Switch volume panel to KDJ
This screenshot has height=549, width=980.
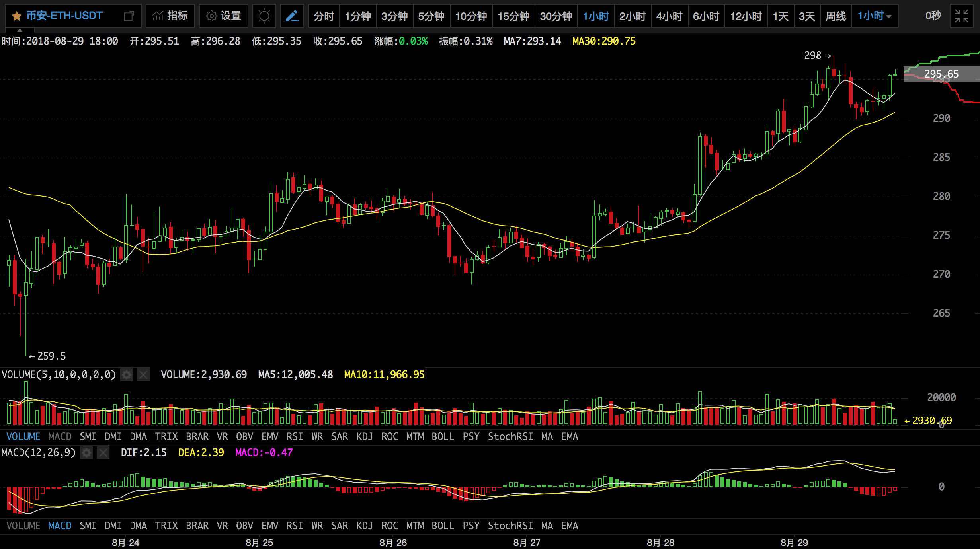tap(365, 436)
